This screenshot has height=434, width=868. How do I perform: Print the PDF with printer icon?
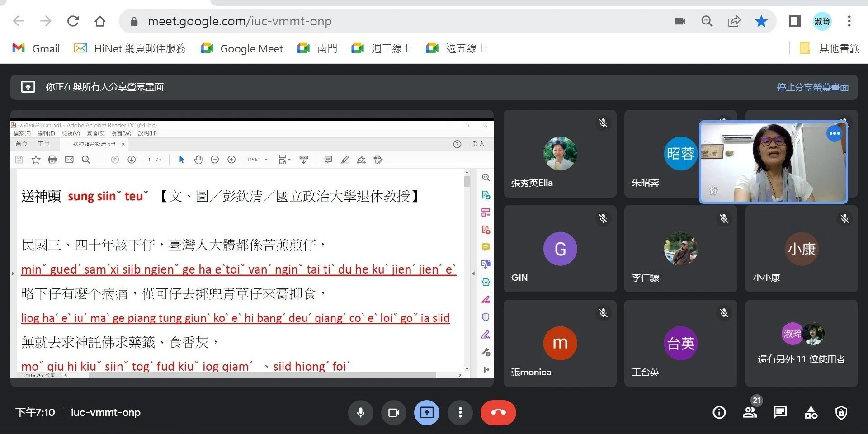coord(52,160)
